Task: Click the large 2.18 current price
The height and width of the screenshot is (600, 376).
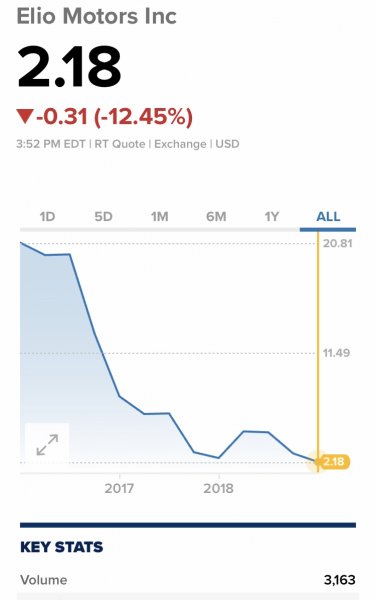Action: tap(69, 66)
